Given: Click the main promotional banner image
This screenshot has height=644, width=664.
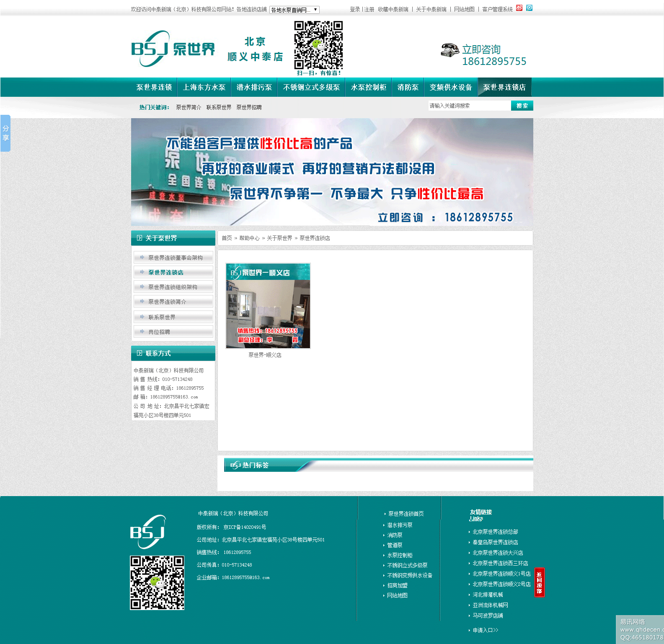Looking at the screenshot, I should [x=332, y=172].
